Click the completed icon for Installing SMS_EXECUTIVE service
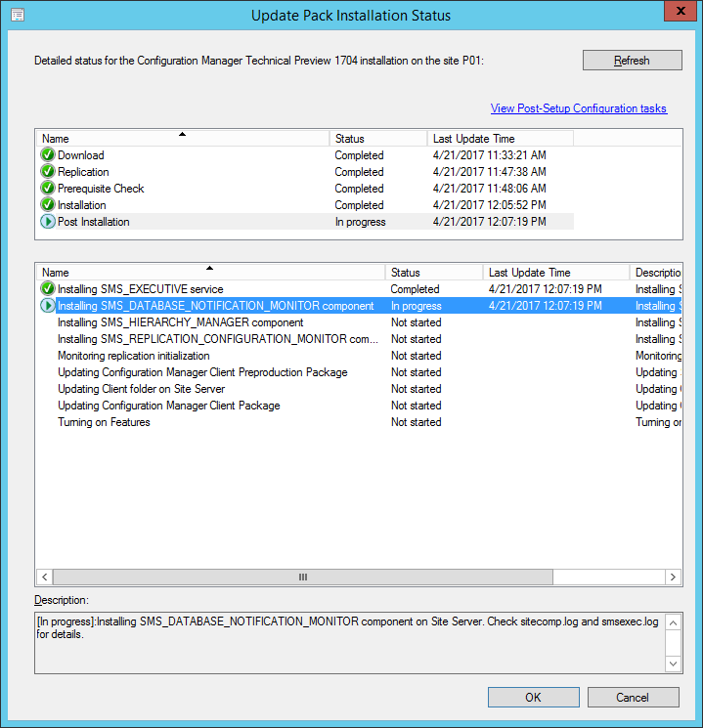703x728 pixels. 47,289
